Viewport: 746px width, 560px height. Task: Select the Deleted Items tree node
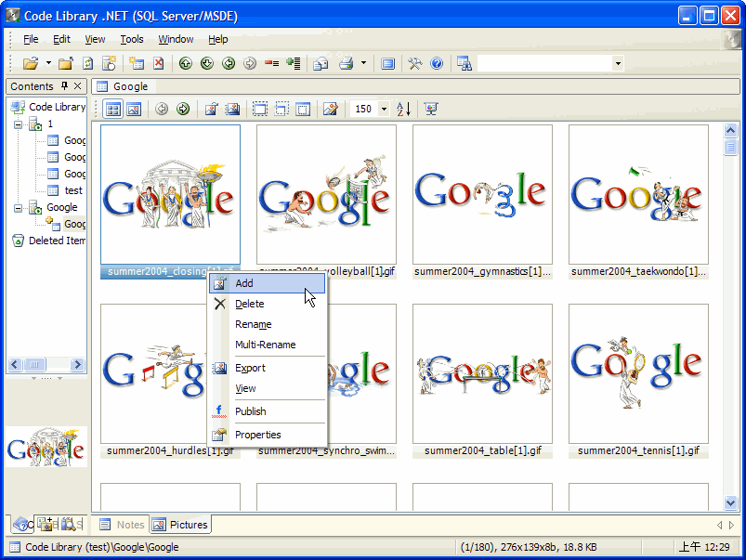[57, 241]
